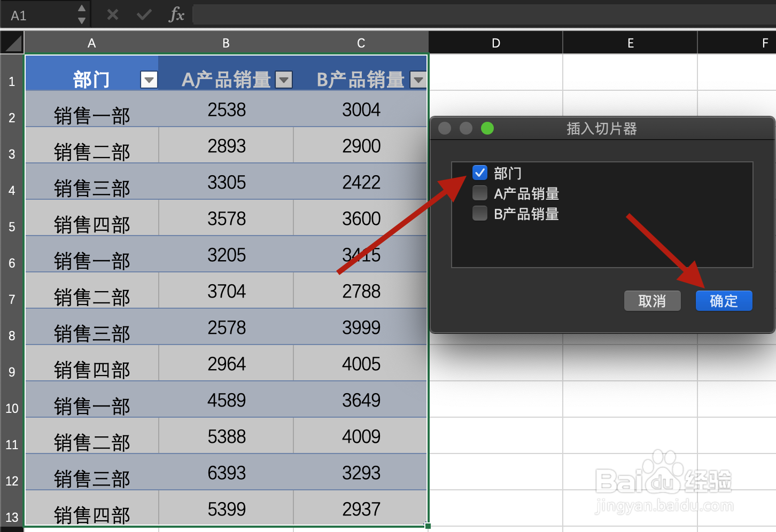Click cell containing 2788
776x532 pixels.
pos(361,291)
